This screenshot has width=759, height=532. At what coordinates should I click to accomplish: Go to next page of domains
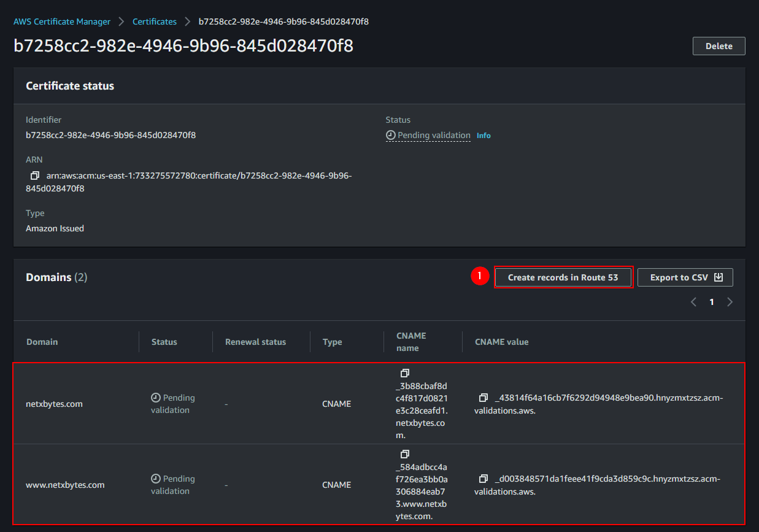730,302
